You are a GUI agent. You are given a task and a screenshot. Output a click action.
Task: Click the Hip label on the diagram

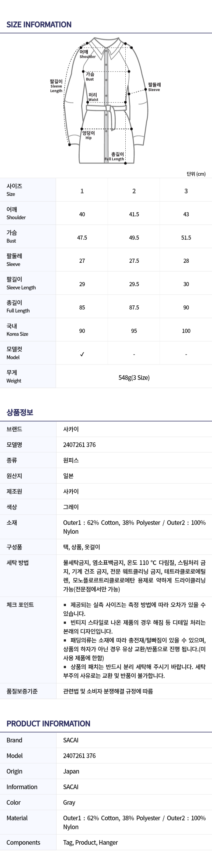click(x=89, y=135)
